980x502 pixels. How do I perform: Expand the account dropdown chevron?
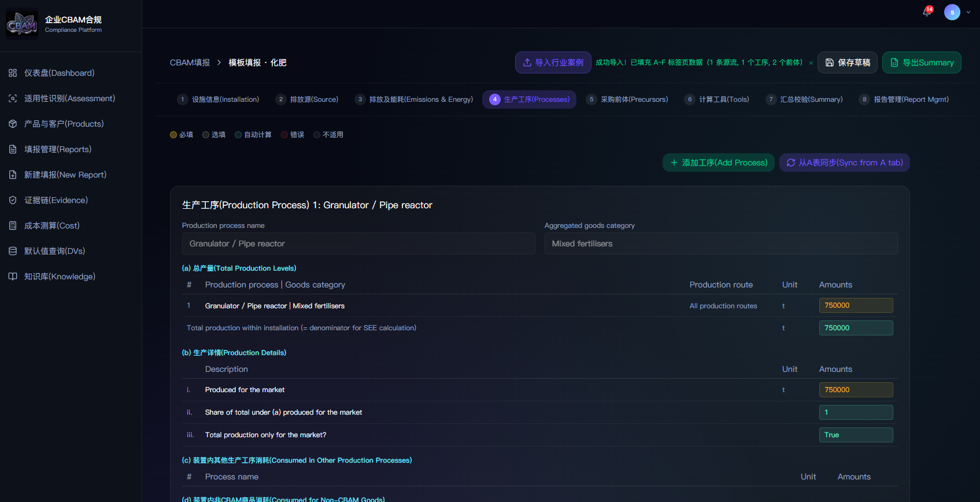968,12
